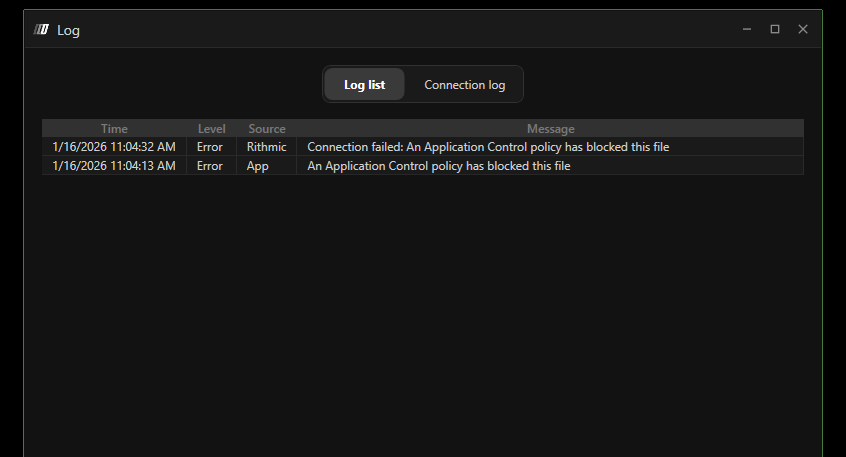
Task: Maximize the Log window
Action: pyautogui.click(x=775, y=30)
